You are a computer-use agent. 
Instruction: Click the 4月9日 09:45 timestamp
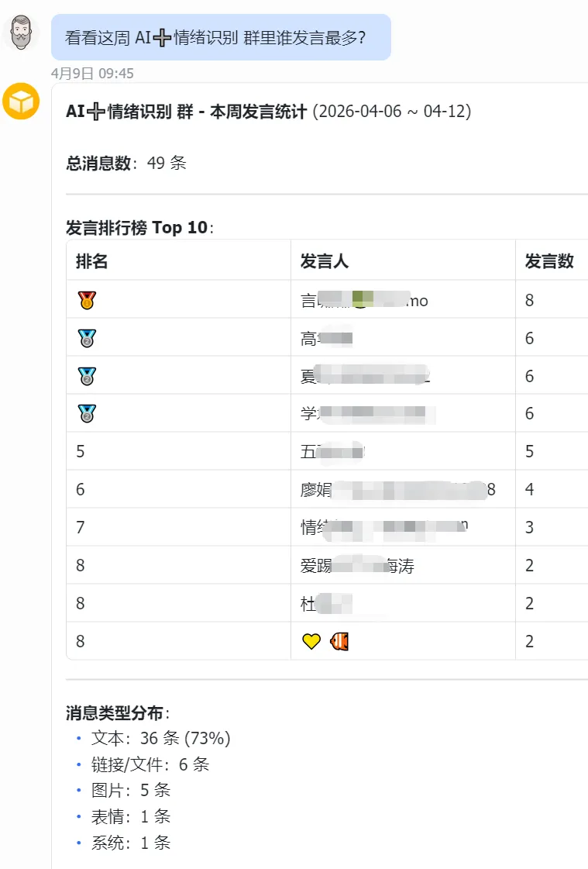point(92,74)
